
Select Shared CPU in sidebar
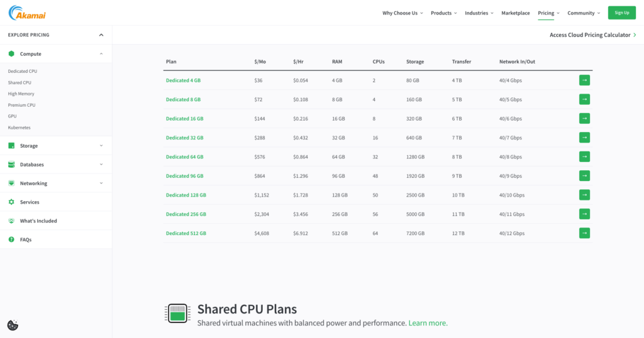19,82
